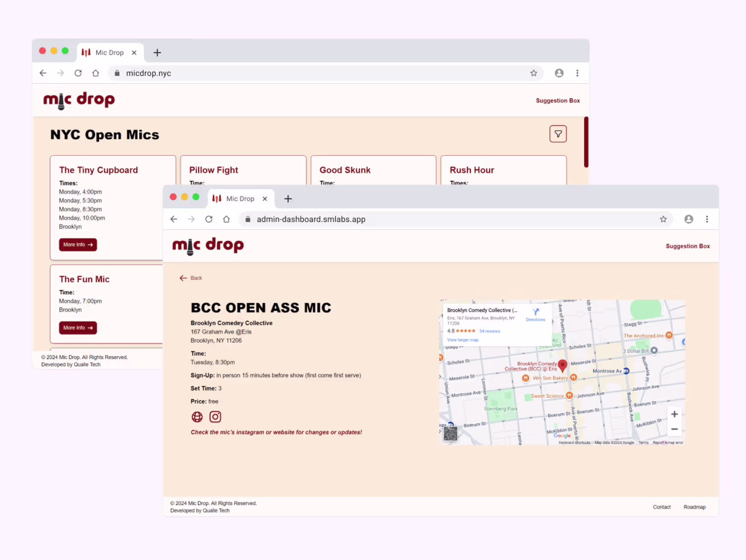Open the profile icon in the micdrop.nyc window
This screenshot has height=560, width=746.
559,73
